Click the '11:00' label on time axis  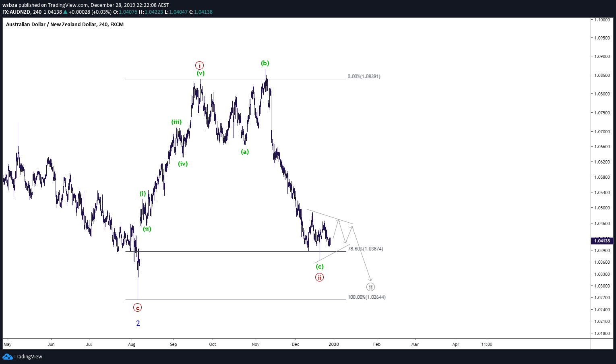click(x=487, y=344)
